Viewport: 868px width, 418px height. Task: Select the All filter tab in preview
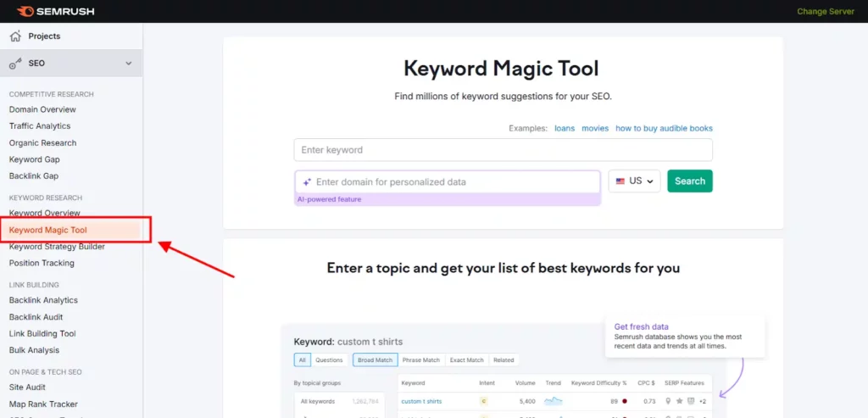(303, 359)
